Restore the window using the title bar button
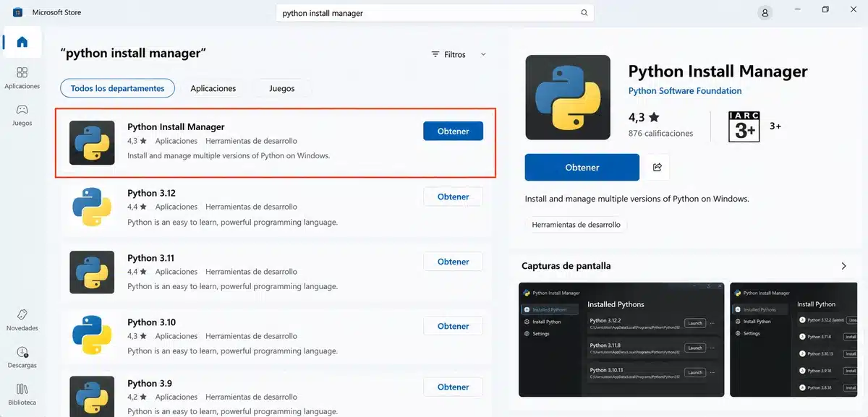The width and height of the screenshot is (868, 417). [x=825, y=9]
